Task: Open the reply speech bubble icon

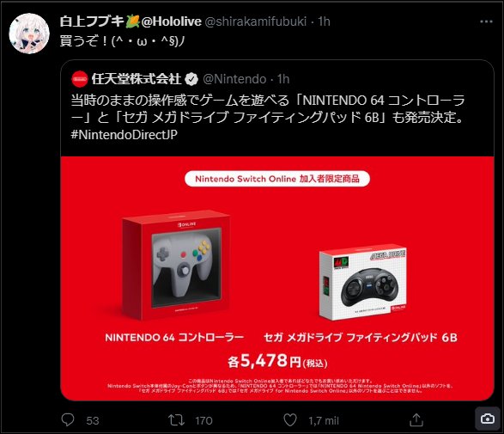Action: pos(68,420)
